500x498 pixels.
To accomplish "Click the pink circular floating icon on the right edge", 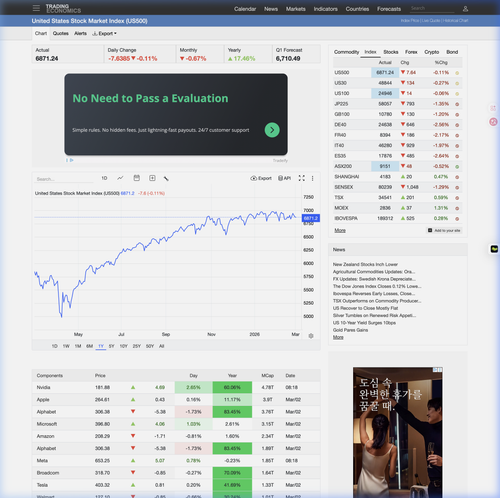I will point(493,122).
